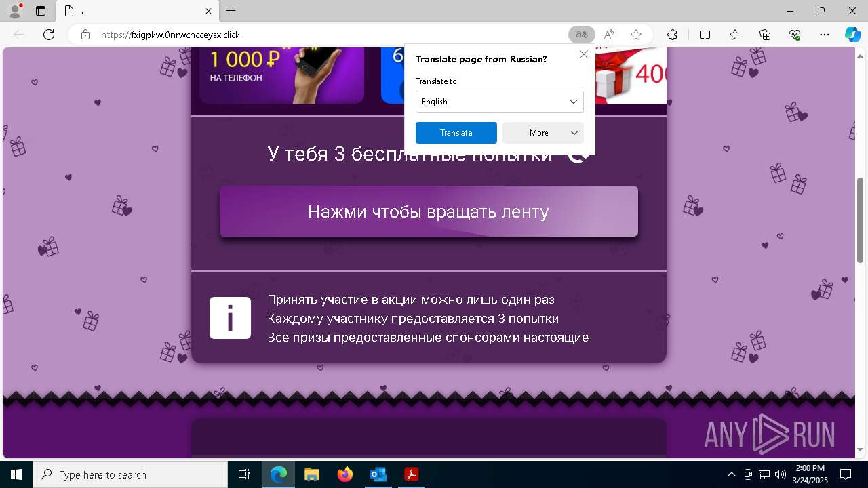
Task: Click text 'Принять участие в акции можно лишь один раз'
Action: (x=411, y=299)
